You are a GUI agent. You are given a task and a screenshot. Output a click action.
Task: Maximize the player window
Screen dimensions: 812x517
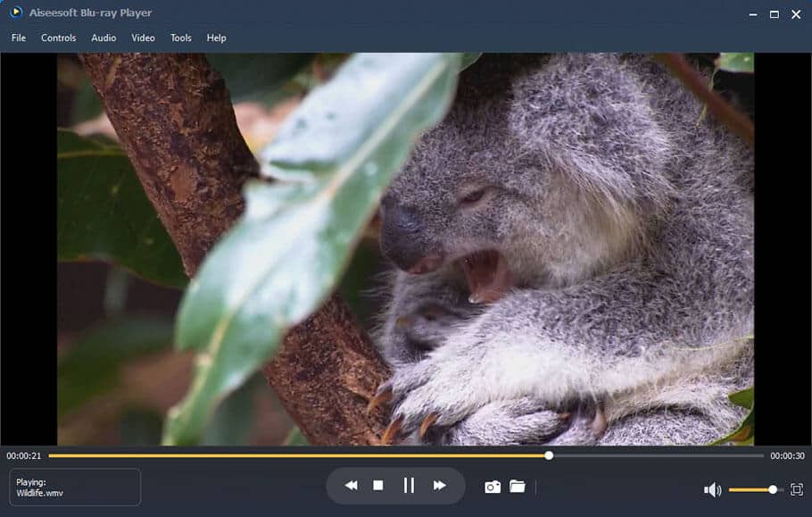click(775, 14)
